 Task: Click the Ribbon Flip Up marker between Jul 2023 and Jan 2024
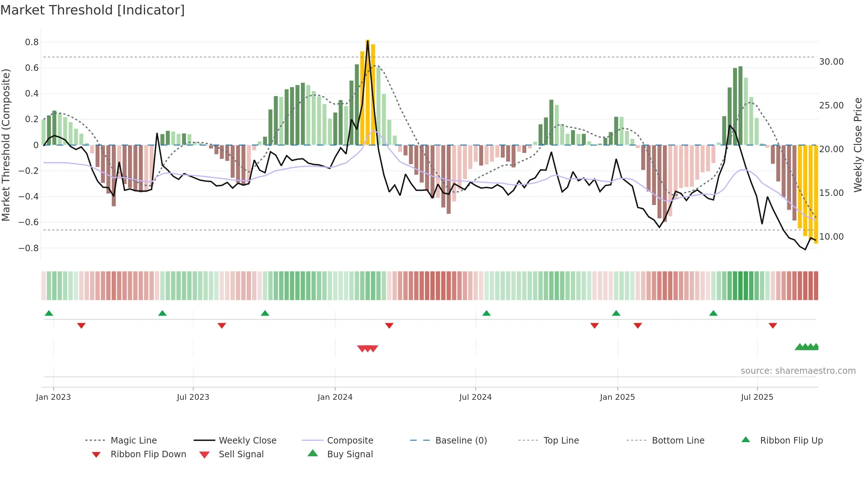pyautogui.click(x=265, y=313)
